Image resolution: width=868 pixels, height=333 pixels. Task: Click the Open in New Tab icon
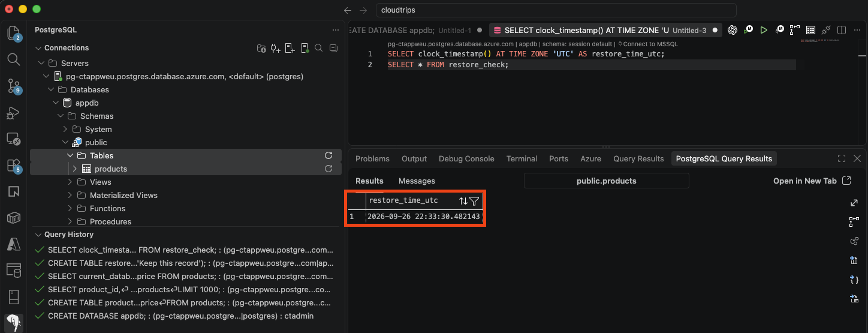tap(846, 181)
